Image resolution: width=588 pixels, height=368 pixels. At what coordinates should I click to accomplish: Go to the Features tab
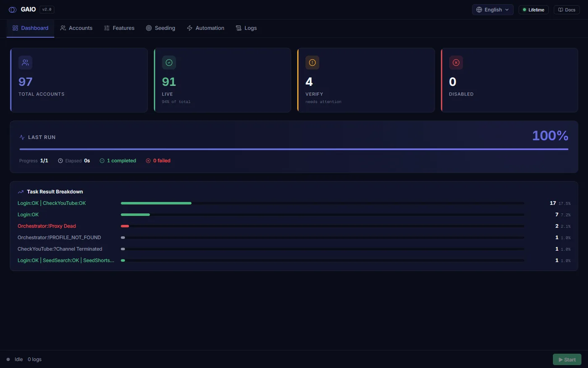click(119, 28)
